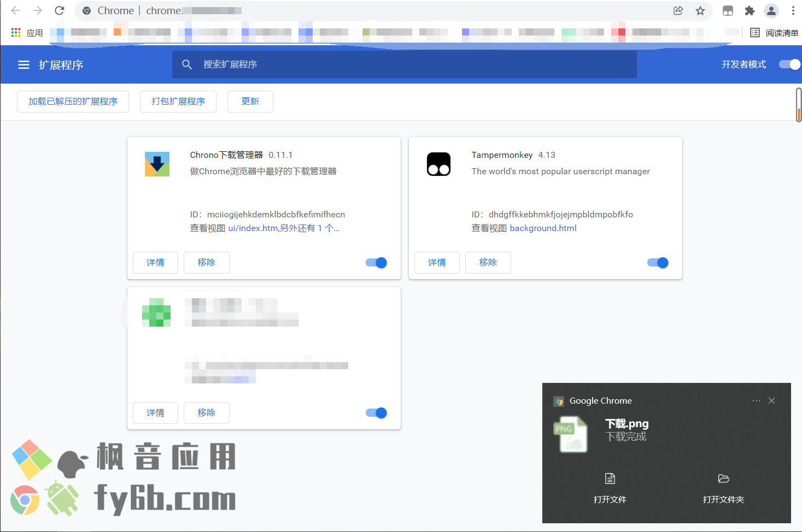Click the green icon of third extension
The image size is (802, 532).
(156, 312)
